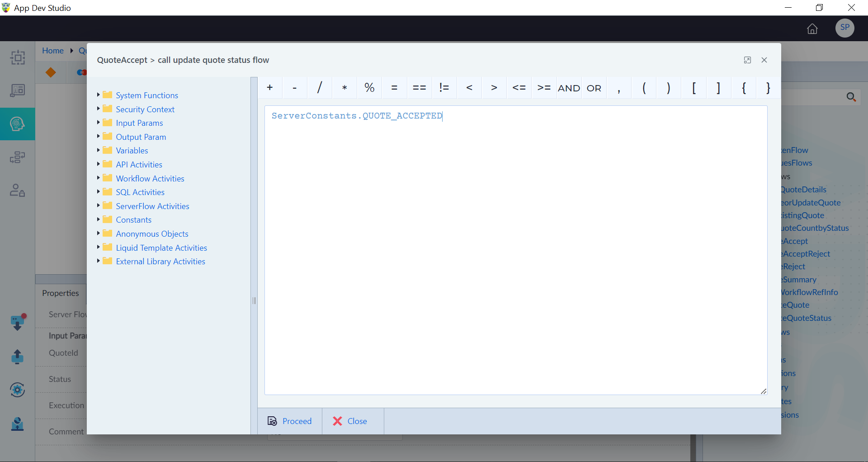Viewport: 868px width, 462px height.
Task: Open the user security sidebar icon
Action: (x=18, y=190)
